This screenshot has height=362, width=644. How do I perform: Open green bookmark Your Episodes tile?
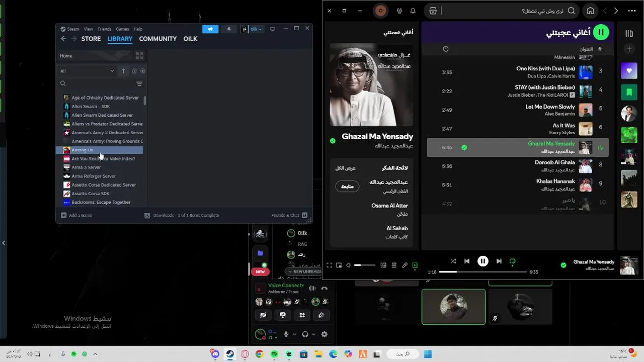click(x=629, y=92)
